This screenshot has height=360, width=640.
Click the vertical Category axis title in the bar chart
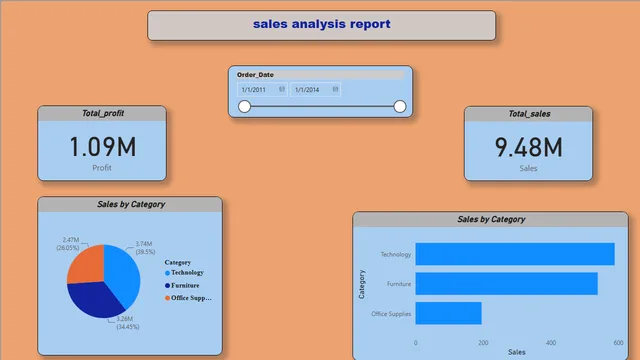pyautogui.click(x=362, y=284)
